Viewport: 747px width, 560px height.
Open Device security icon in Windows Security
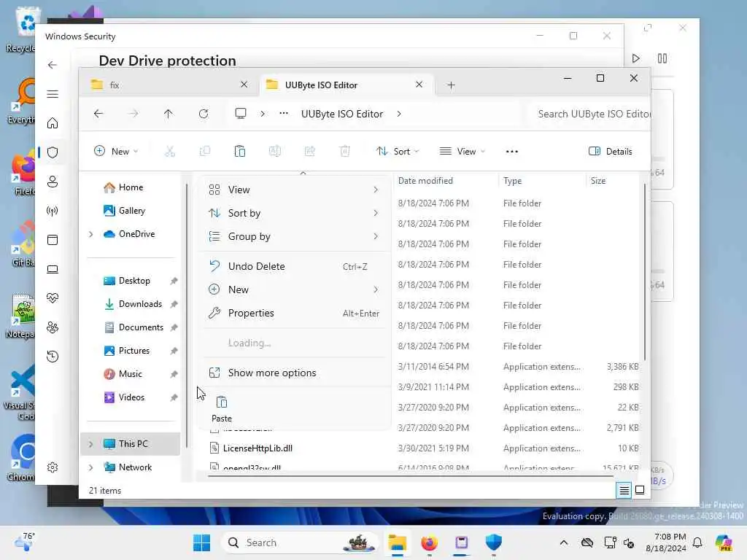click(x=53, y=269)
